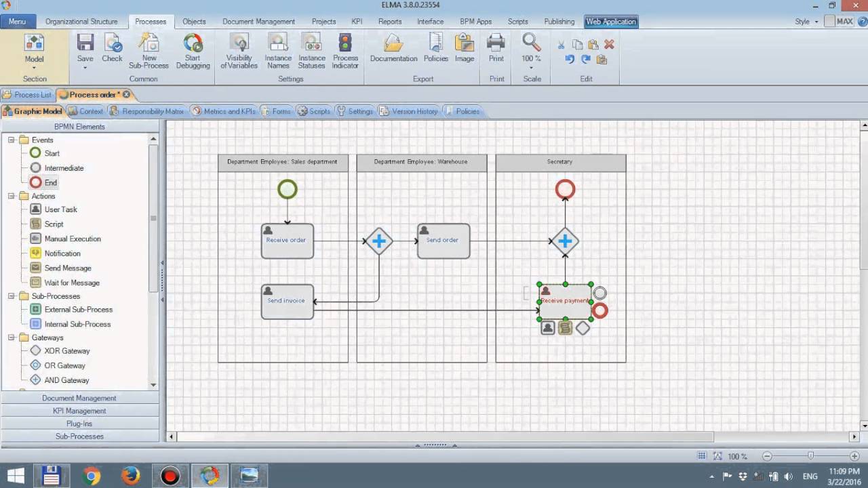Viewport: 868px width, 488px height.
Task: Collapse the Events tree group
Action: [11, 140]
